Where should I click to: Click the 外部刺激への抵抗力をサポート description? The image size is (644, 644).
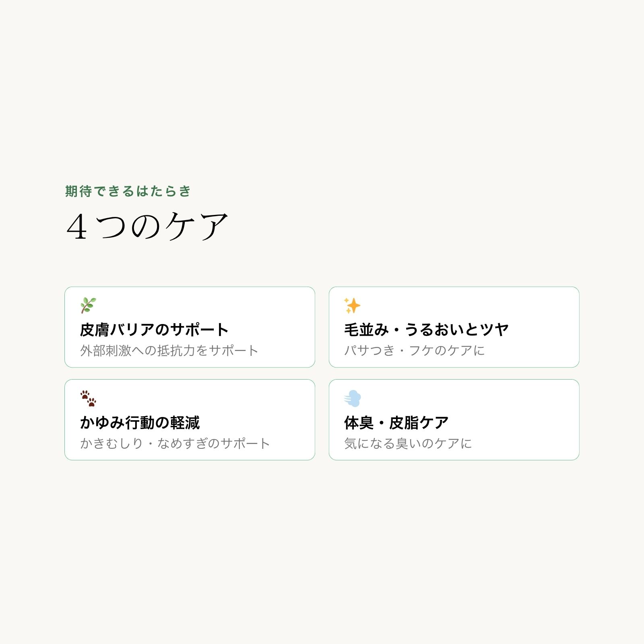point(169,351)
